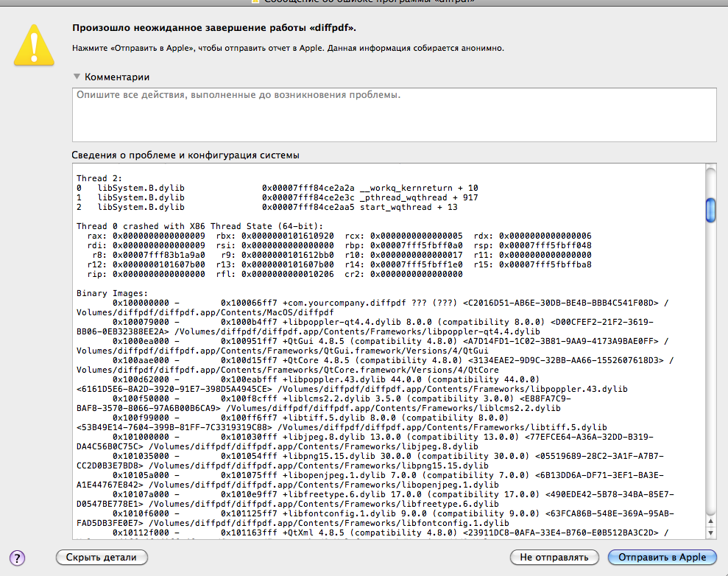
Task: Click path '/Volumes/diffpdf/diffpdf.app/Contents/MacOS/diffpdf'
Action: click(205, 312)
